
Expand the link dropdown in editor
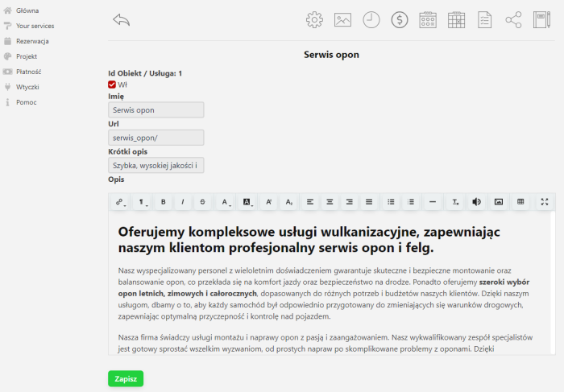pyautogui.click(x=120, y=202)
